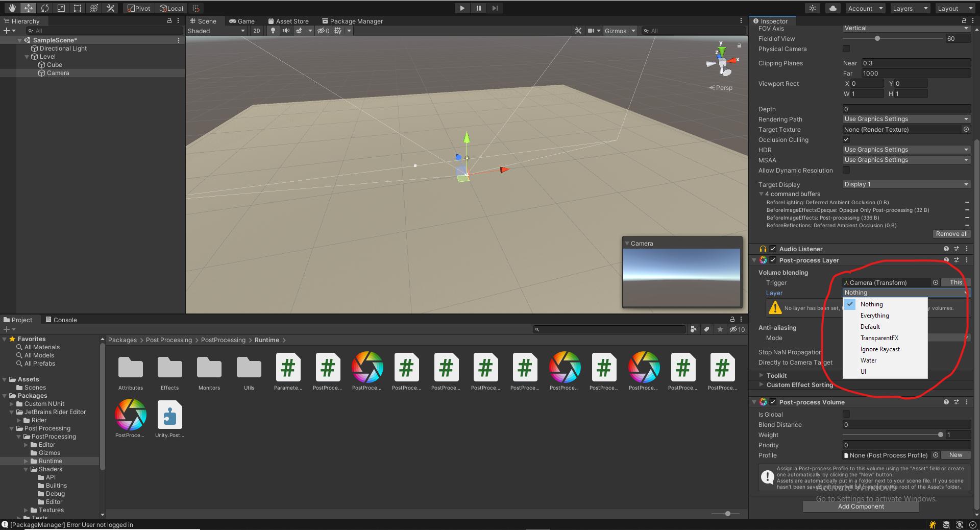This screenshot has height=530, width=980.
Task: Open Post-process Volume context menu
Action: (966, 402)
